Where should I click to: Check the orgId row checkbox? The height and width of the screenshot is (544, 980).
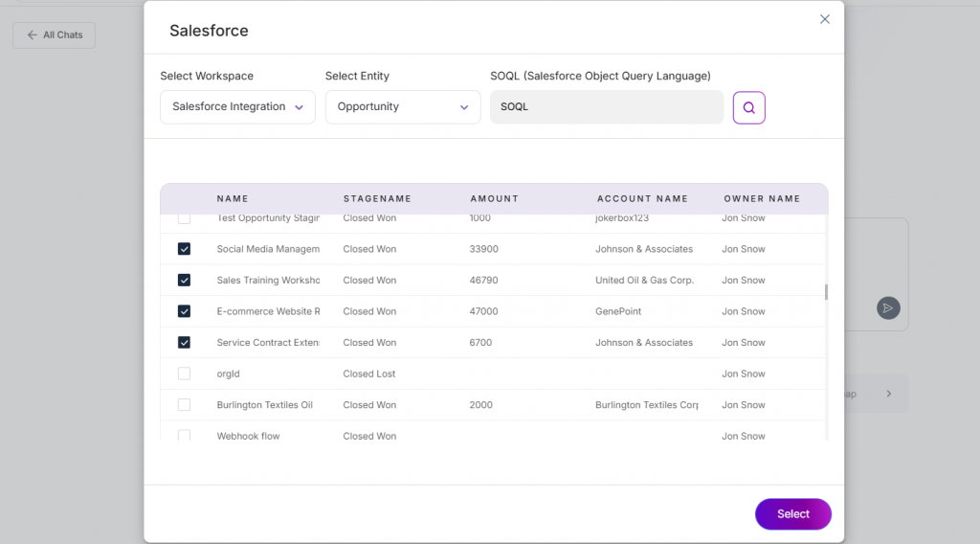pos(184,374)
